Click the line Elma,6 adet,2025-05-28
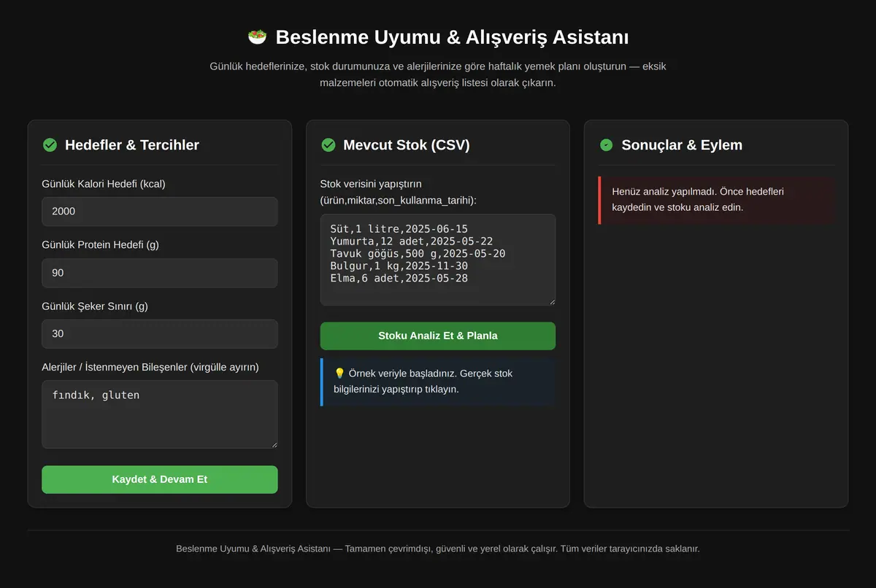The width and height of the screenshot is (876, 588). click(399, 279)
